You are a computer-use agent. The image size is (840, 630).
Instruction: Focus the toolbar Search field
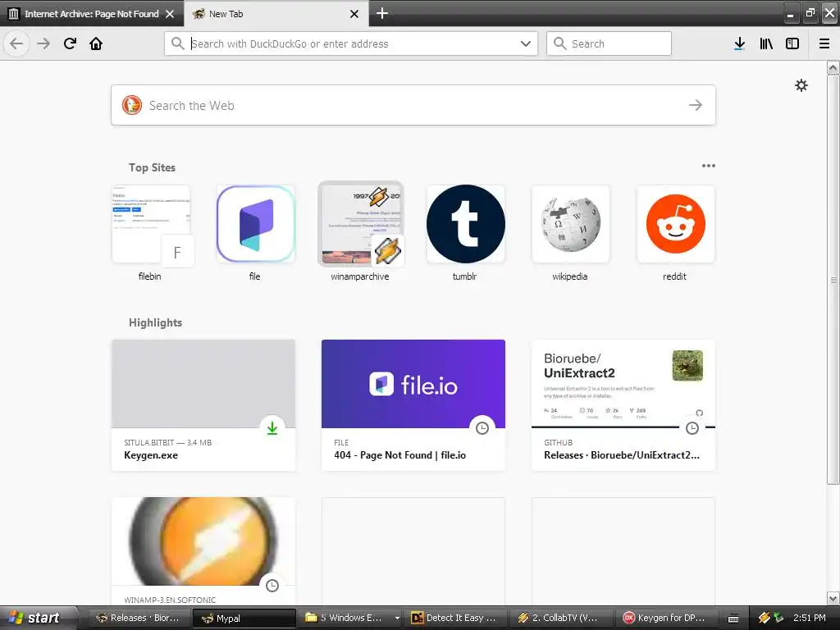click(x=609, y=43)
